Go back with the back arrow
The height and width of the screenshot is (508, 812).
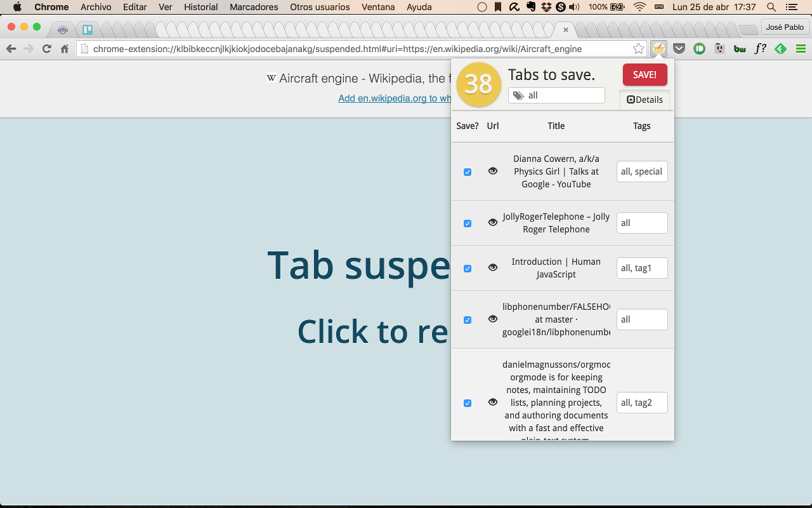[x=11, y=49]
